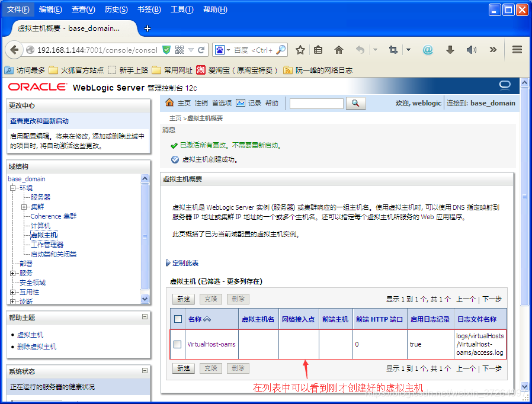Open the 火狐官方站点 bookmark folder

[76, 70]
